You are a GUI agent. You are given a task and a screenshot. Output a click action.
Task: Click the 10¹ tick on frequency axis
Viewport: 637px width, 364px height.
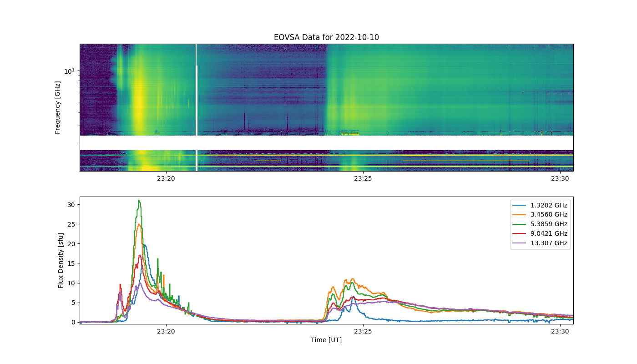pos(69,71)
